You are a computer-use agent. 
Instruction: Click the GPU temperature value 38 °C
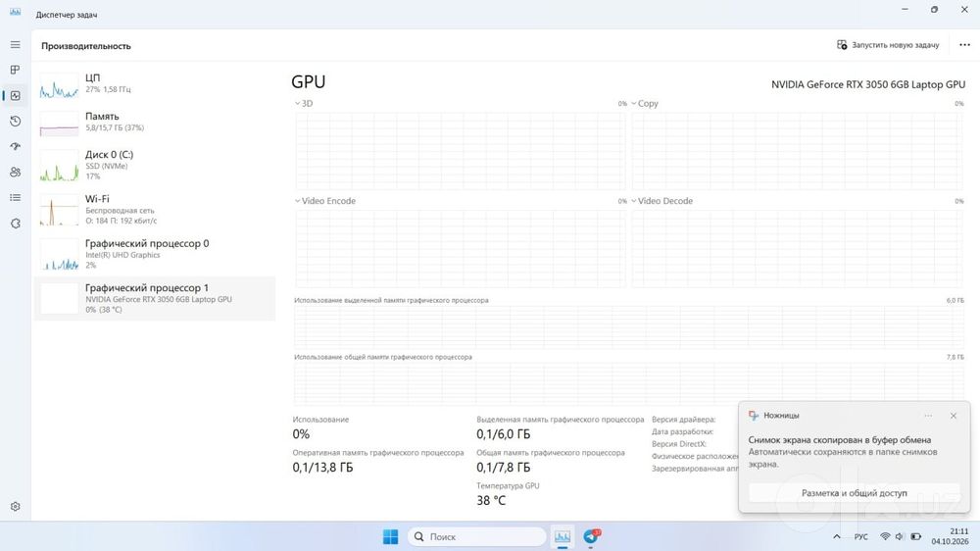tap(491, 500)
